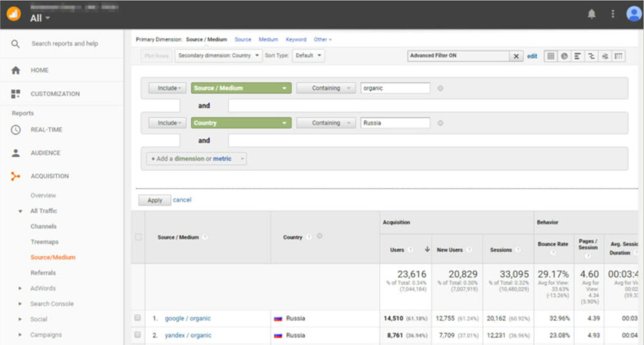The height and width of the screenshot is (345, 644).
Task: Check the google / organic row checkbox
Action: [138, 317]
